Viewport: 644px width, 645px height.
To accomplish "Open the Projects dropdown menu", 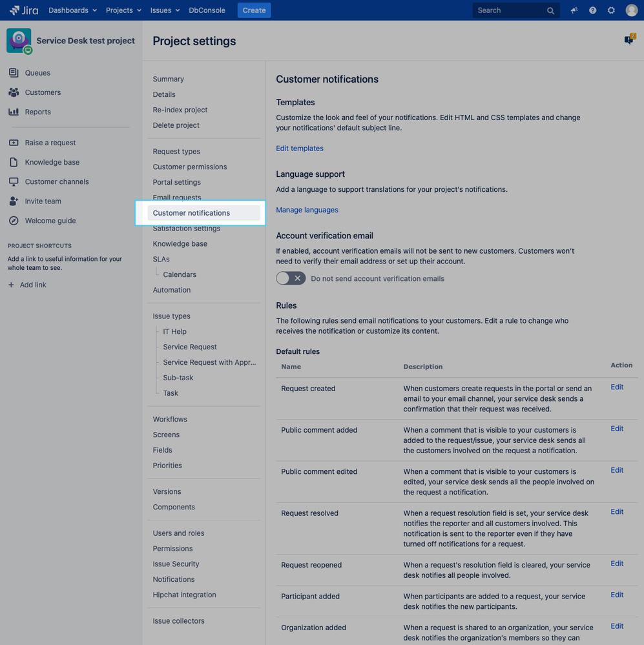I will [x=123, y=10].
